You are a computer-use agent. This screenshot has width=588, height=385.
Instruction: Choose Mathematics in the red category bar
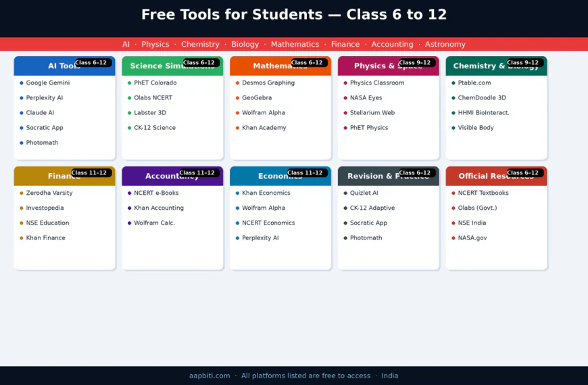[295, 44]
